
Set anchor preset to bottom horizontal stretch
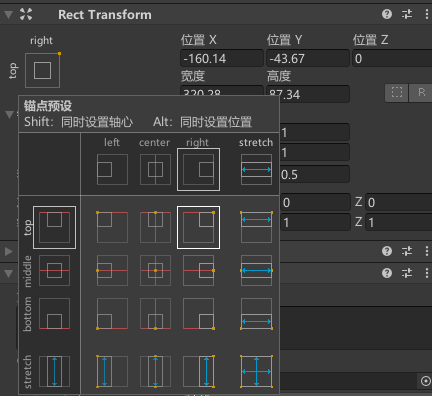[256, 314]
